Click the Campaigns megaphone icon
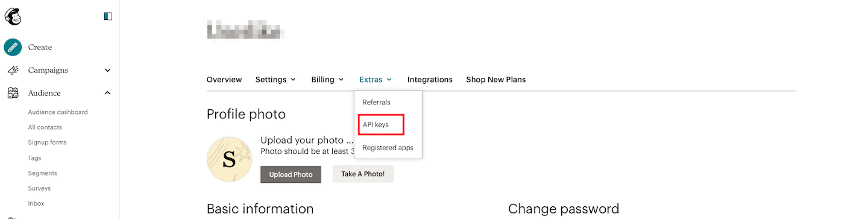The image size is (868, 219). tap(13, 70)
